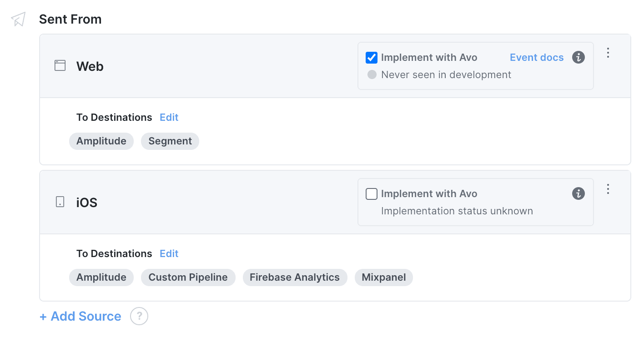Open the Web source three-dot menu

tap(608, 53)
